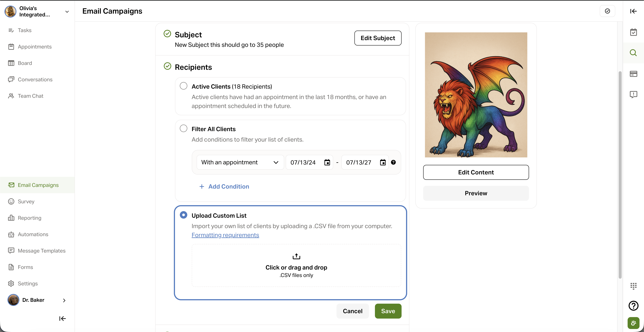
Task: Expand the Dr. Baker profile menu
Action: (64, 300)
